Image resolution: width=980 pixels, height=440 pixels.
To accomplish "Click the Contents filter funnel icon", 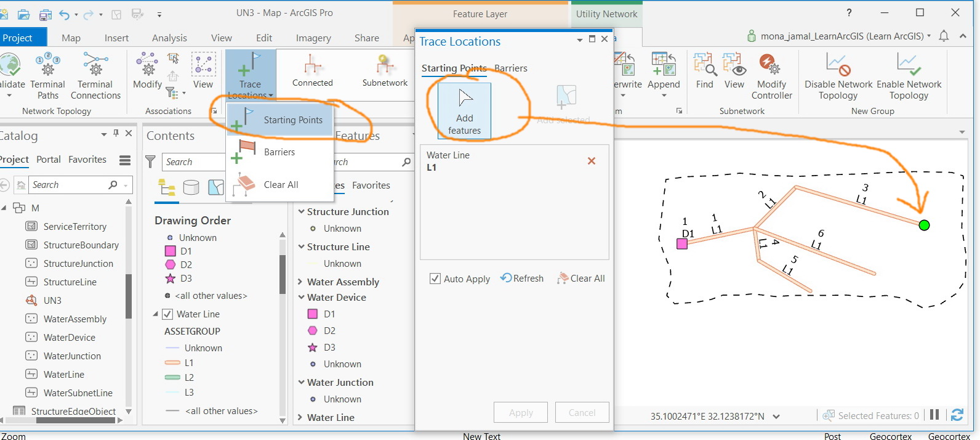I will coord(150,162).
